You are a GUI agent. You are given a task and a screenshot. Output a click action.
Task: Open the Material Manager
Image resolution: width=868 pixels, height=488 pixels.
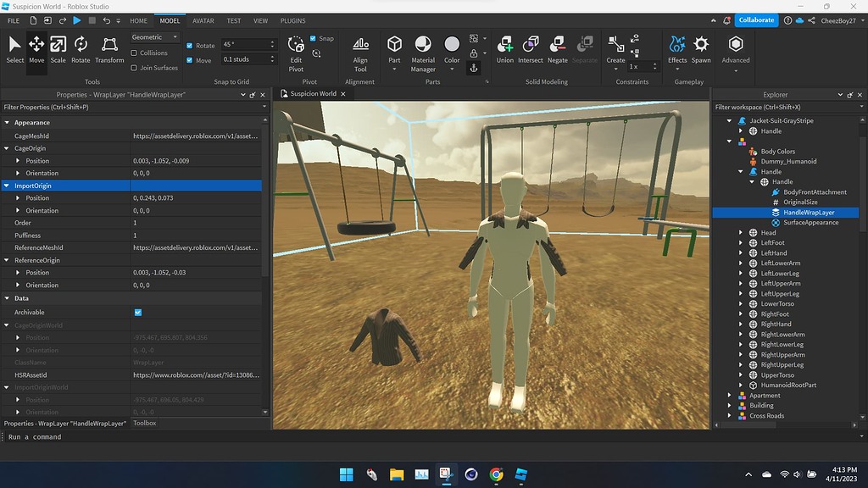point(425,49)
